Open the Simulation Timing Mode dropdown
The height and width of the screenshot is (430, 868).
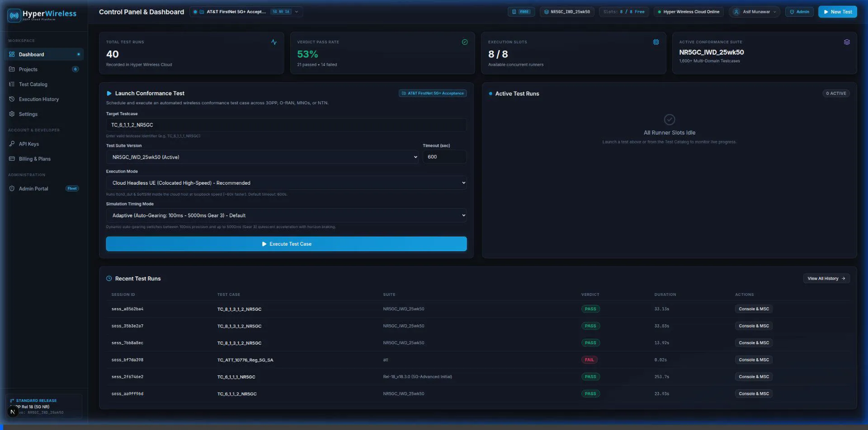click(x=286, y=215)
